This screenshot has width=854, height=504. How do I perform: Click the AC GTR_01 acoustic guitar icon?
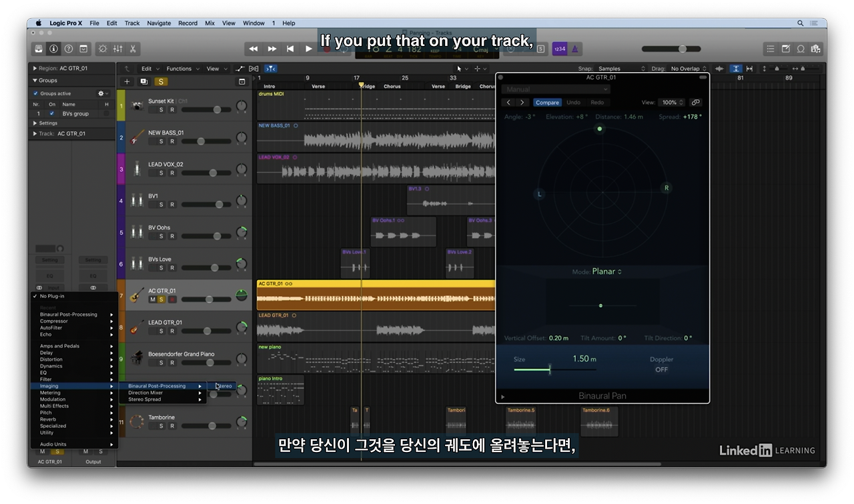pyautogui.click(x=137, y=295)
